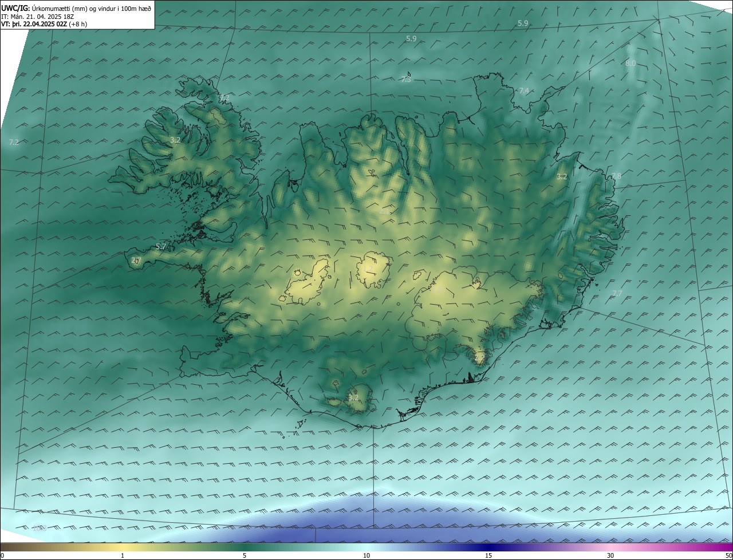Click the '7.4' precipitation value on the map
Screen dimensions: 733x560
[x=523, y=91]
